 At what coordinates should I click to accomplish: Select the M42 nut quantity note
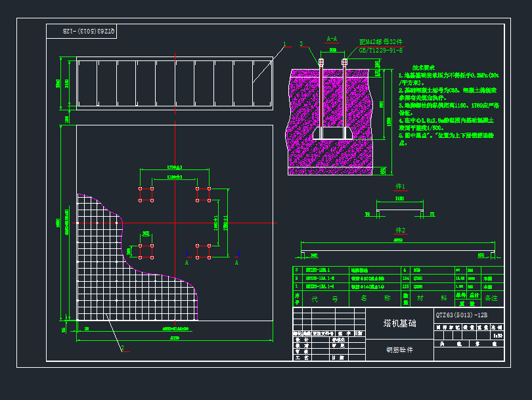[381, 41]
